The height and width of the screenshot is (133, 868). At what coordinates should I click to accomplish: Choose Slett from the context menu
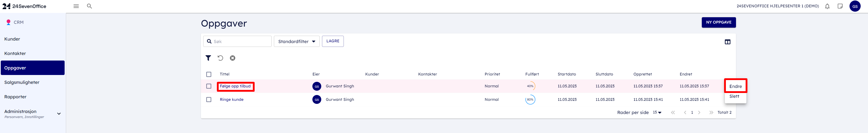(x=734, y=97)
